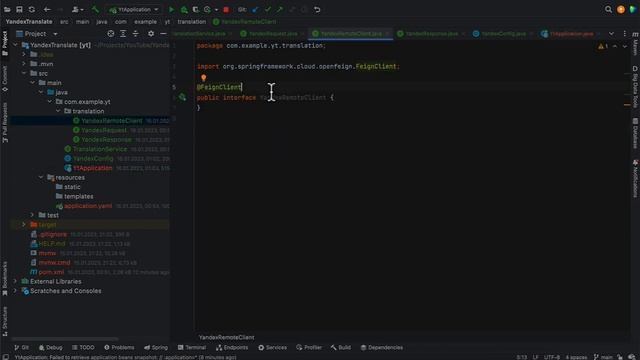Viewport: 640px width, 360px height.
Task: Open the YtApplication run configuration dropdown
Action: pos(133,9)
